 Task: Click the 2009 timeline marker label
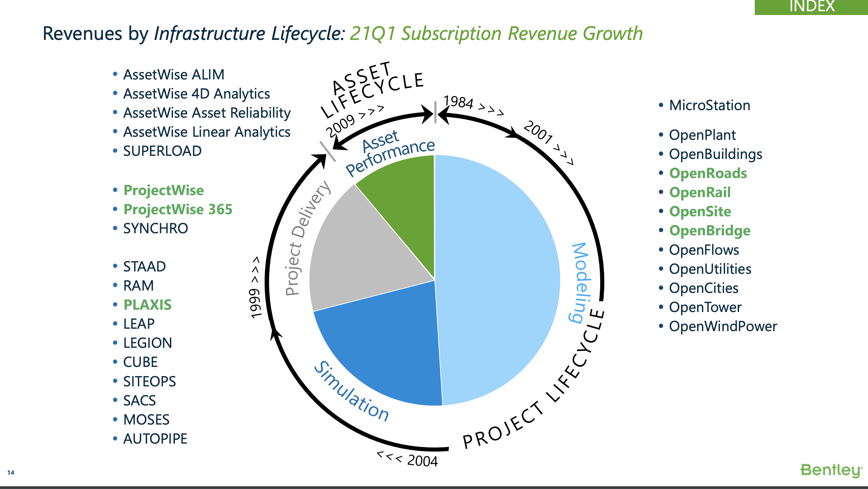click(340, 125)
